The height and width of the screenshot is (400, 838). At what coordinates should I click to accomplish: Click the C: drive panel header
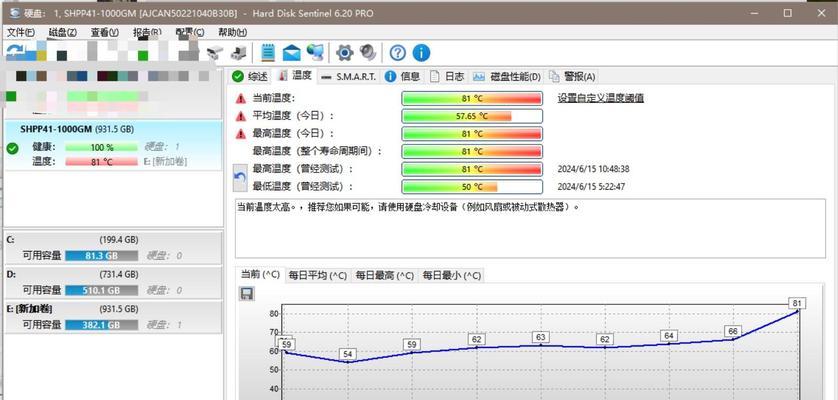pos(113,240)
